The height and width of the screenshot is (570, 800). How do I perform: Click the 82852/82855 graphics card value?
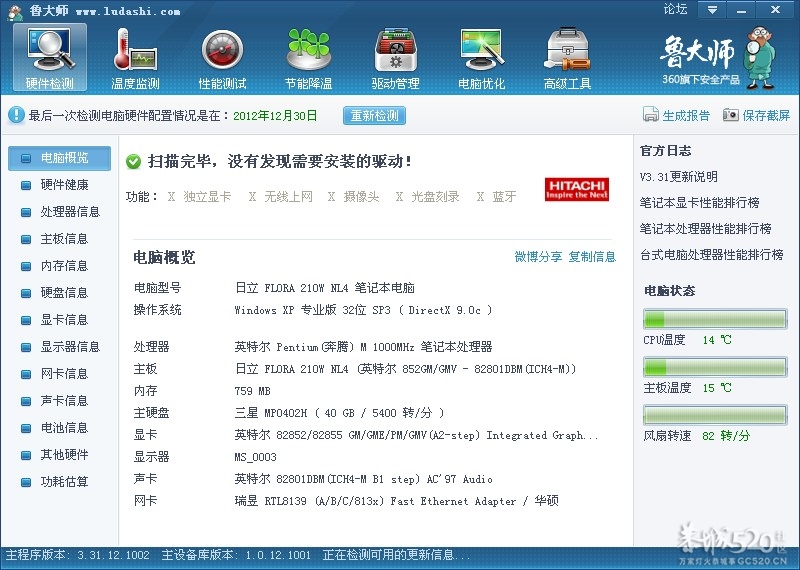(416, 435)
